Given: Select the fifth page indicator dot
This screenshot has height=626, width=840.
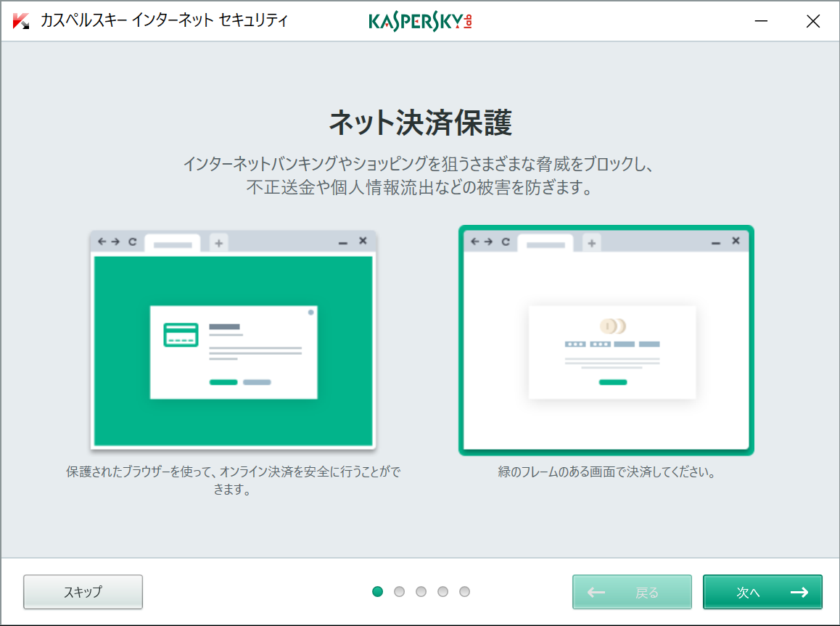Looking at the screenshot, I should point(464,591).
